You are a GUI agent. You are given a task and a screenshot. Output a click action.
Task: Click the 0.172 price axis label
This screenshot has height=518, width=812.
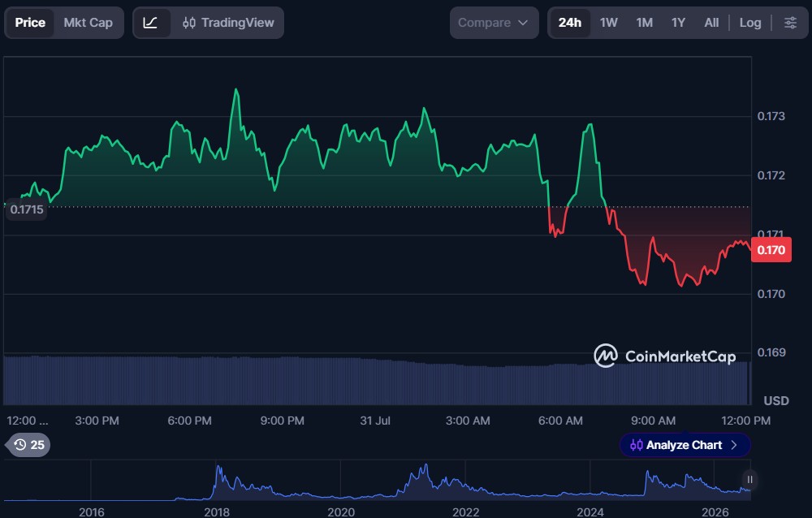[771, 175]
